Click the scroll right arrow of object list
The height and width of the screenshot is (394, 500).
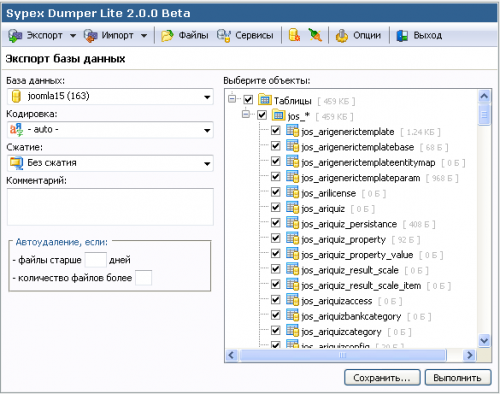(x=470, y=355)
